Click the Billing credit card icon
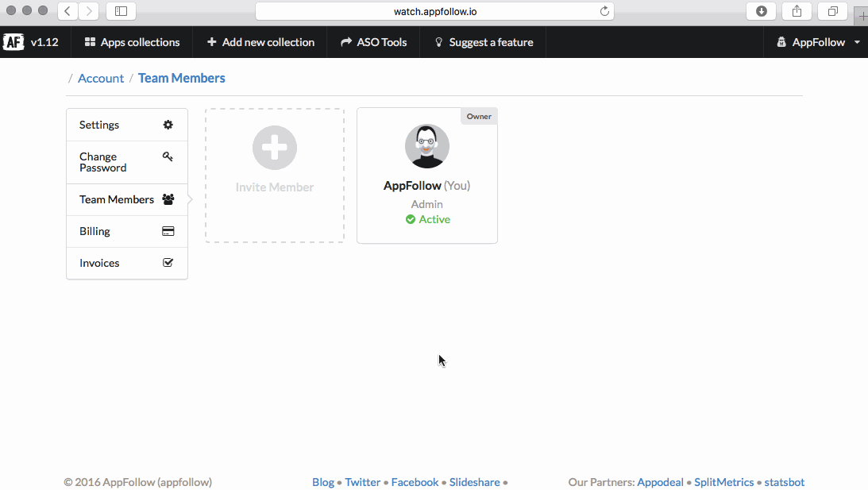 point(168,231)
